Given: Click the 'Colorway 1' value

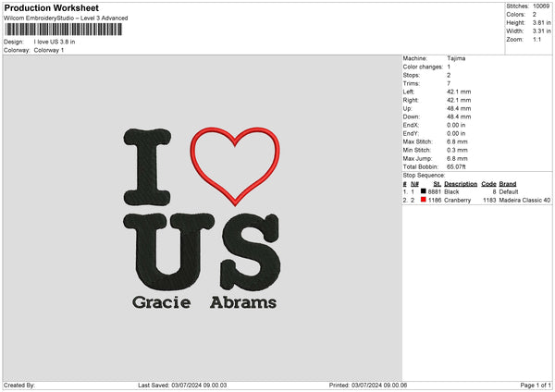Looking at the screenshot, I should [49, 50].
